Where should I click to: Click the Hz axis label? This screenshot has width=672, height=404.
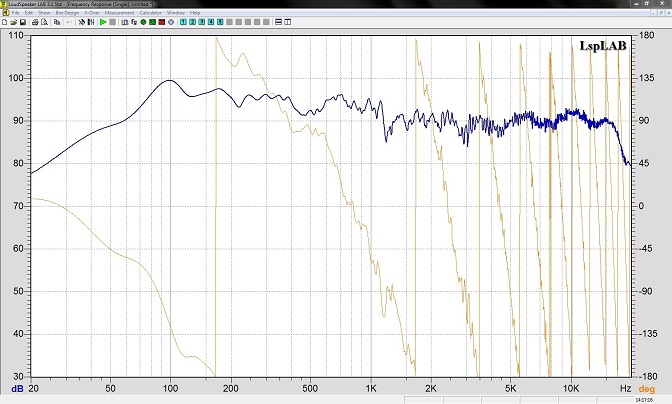tap(625, 389)
